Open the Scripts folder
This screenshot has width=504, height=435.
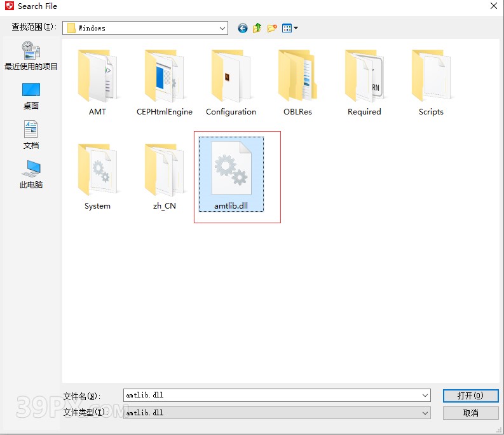click(x=431, y=83)
